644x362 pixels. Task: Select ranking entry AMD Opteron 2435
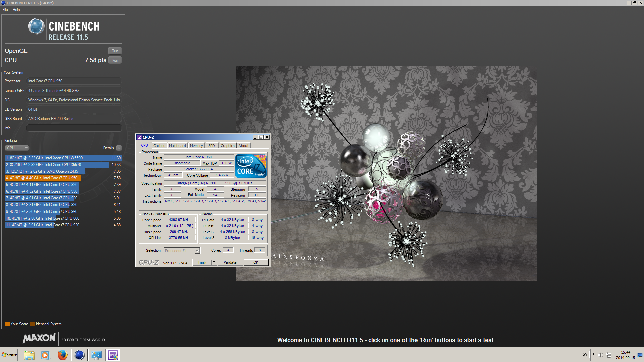pyautogui.click(x=63, y=171)
